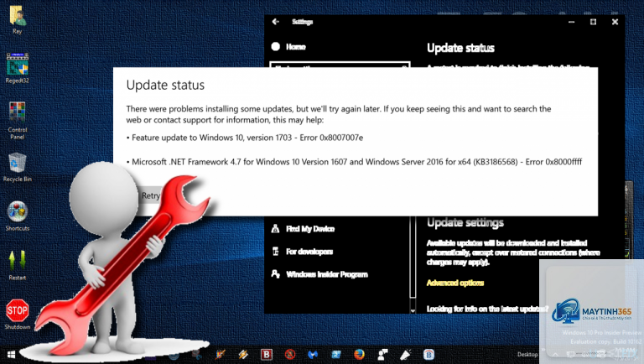644x364 pixels.
Task: Open the Malwarebytes taskbar icon
Action: point(313,354)
